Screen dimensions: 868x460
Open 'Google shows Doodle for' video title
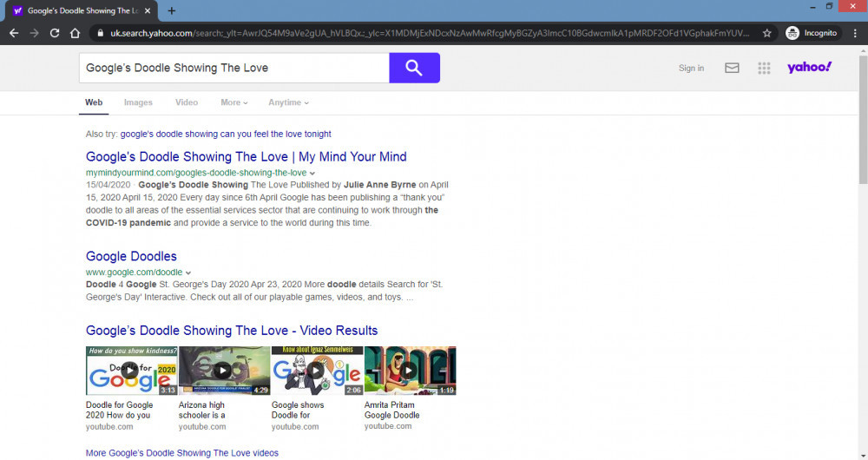click(298, 411)
